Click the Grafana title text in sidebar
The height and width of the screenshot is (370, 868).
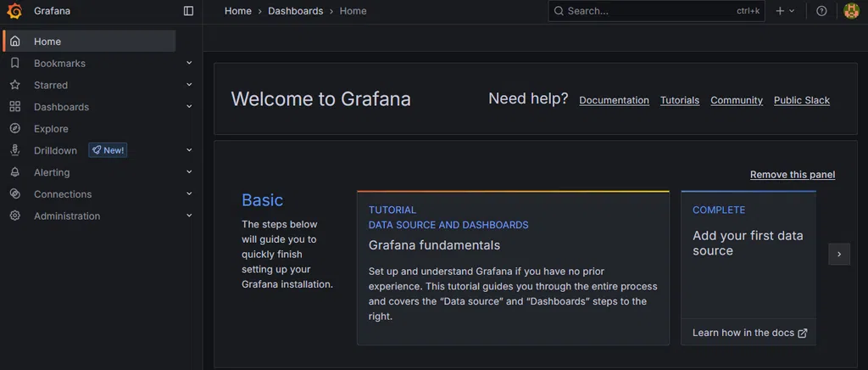[x=52, y=10]
